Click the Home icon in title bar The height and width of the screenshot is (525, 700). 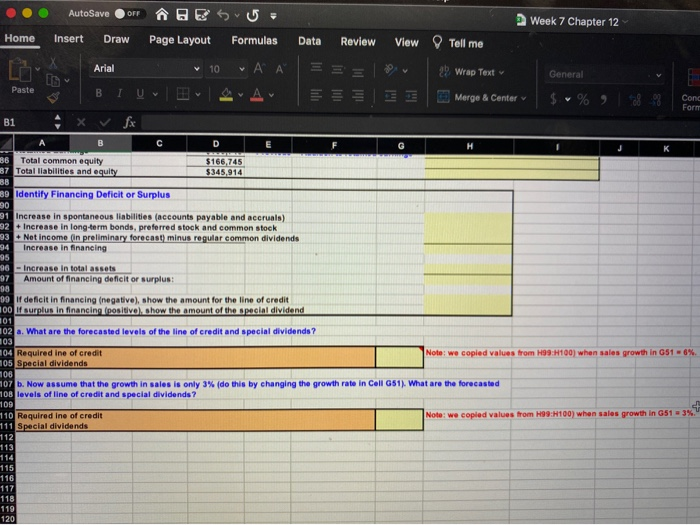coord(162,15)
